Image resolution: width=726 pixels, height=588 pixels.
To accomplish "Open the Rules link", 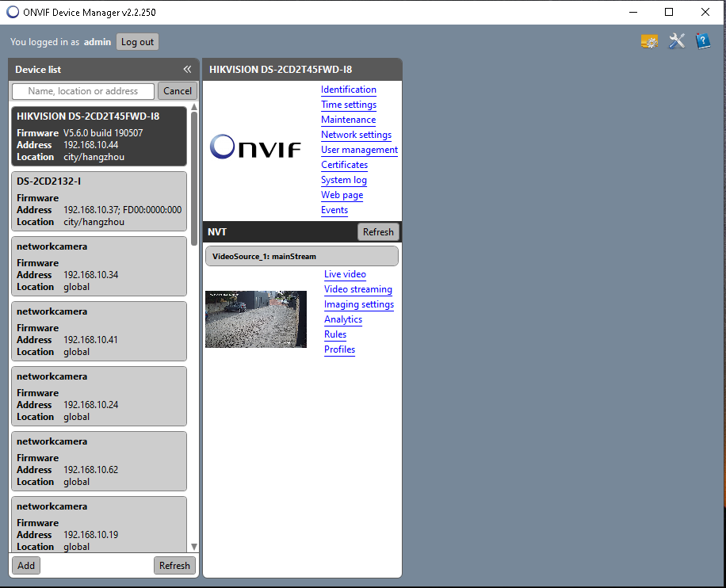I will tap(335, 334).
